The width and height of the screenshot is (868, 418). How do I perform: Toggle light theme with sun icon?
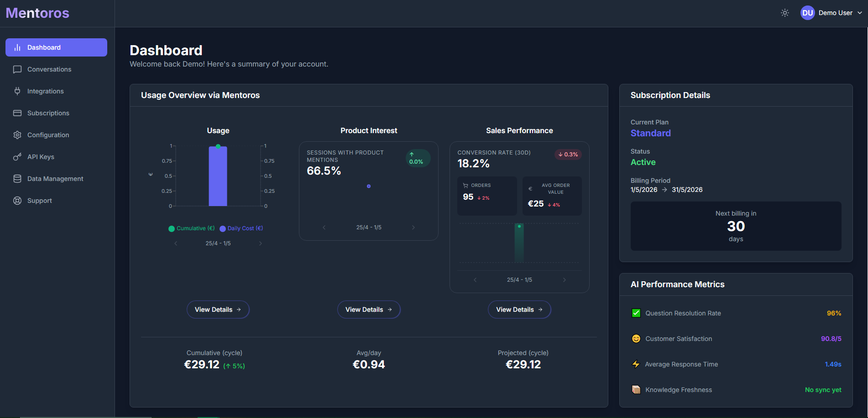click(x=785, y=13)
